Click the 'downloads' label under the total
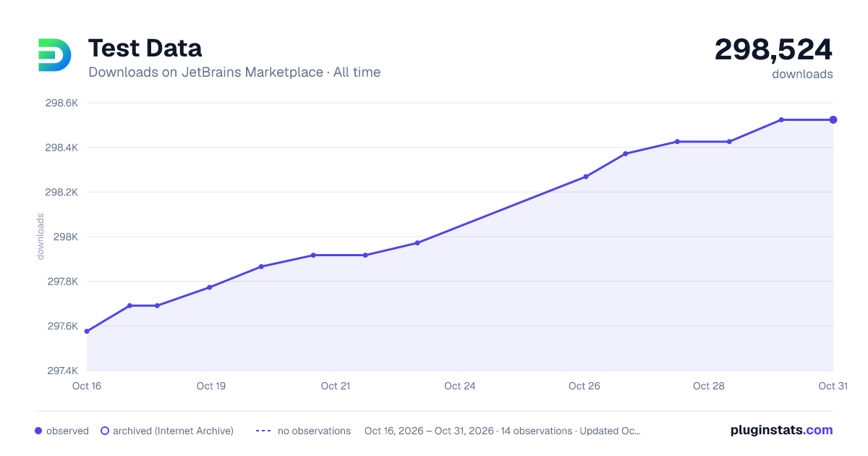 [x=802, y=74]
